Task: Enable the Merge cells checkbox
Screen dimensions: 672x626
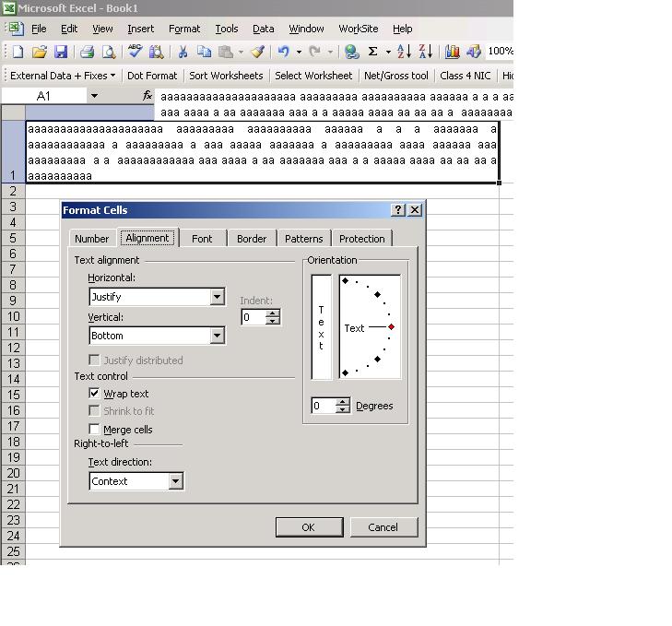Action: pos(94,430)
